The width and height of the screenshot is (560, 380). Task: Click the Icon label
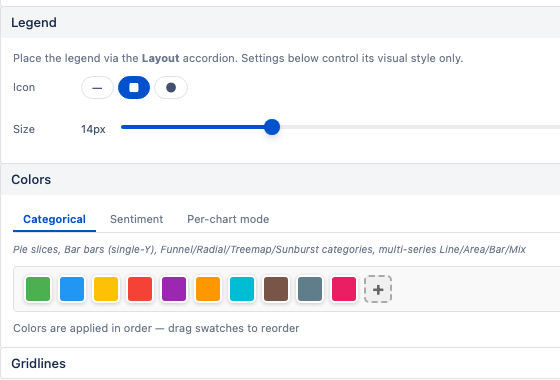click(24, 88)
